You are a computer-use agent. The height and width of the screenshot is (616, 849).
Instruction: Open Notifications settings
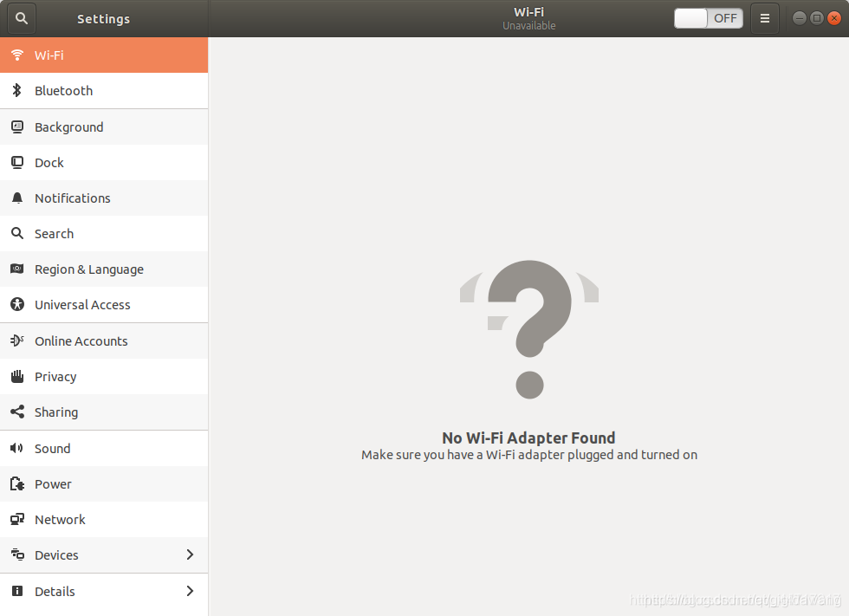point(104,198)
